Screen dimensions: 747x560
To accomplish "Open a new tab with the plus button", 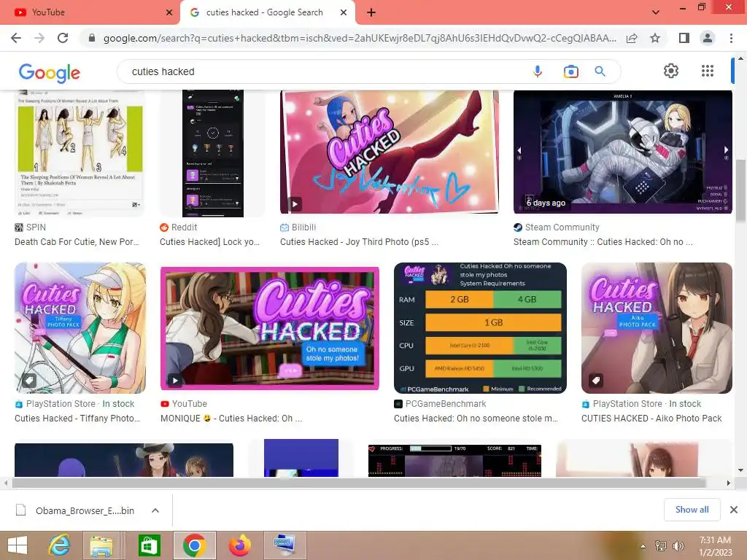I will point(371,12).
